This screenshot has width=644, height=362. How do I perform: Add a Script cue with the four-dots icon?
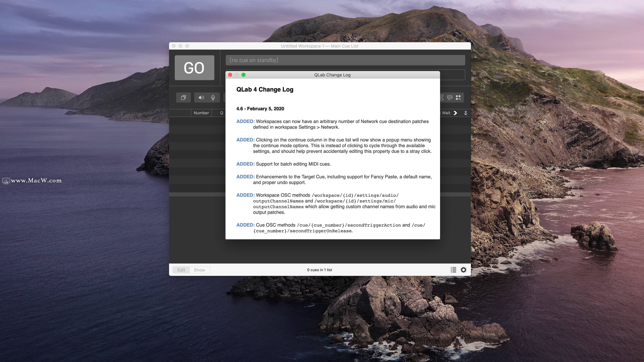pyautogui.click(x=458, y=97)
